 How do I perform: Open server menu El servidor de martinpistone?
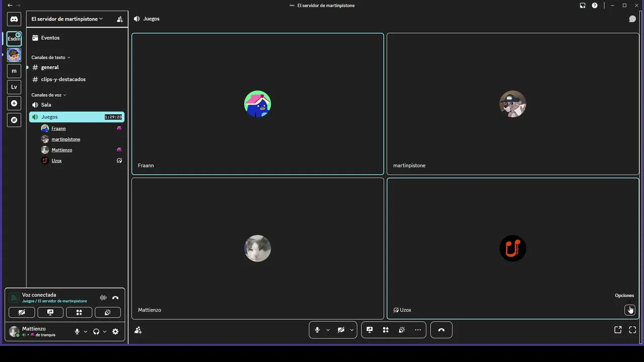click(x=67, y=19)
